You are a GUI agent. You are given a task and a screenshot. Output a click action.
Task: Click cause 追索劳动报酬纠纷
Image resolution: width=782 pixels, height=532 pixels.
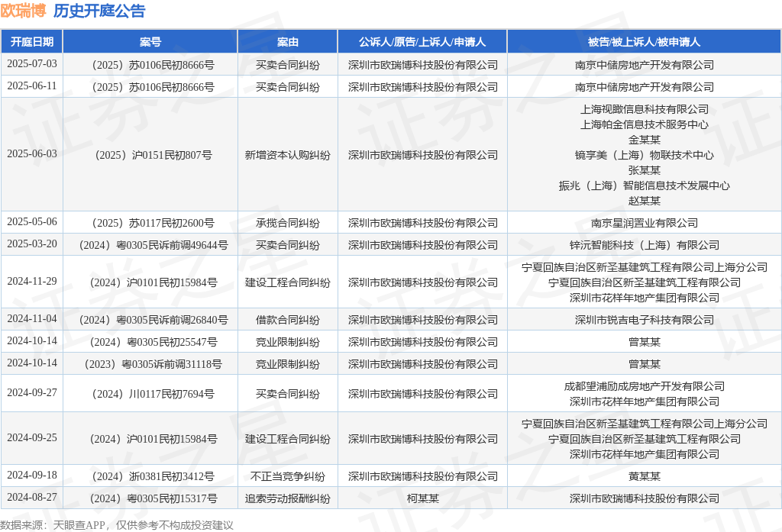(288, 498)
